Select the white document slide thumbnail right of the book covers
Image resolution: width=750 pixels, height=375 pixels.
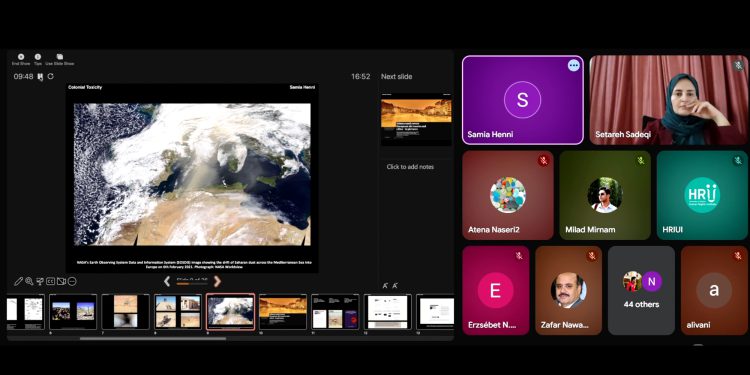coord(387,312)
